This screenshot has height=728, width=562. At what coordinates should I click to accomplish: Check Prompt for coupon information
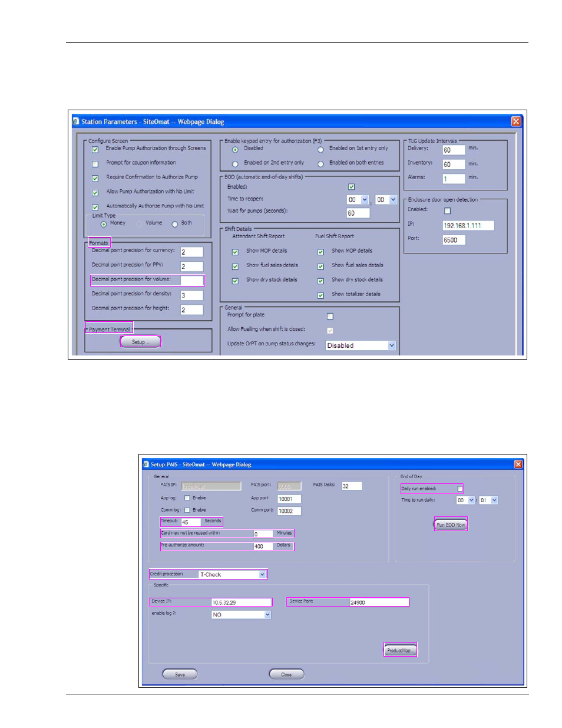(x=95, y=164)
